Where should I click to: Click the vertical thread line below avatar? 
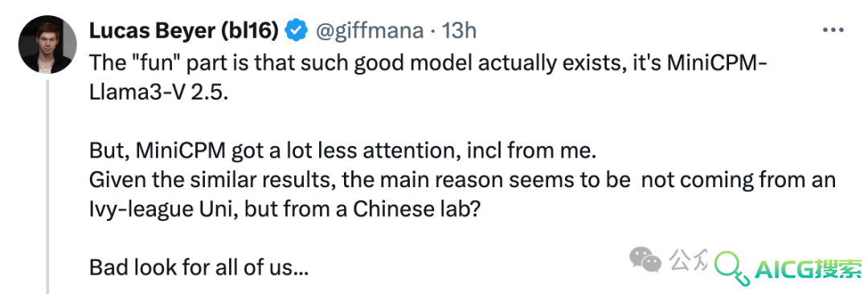tap(47, 186)
